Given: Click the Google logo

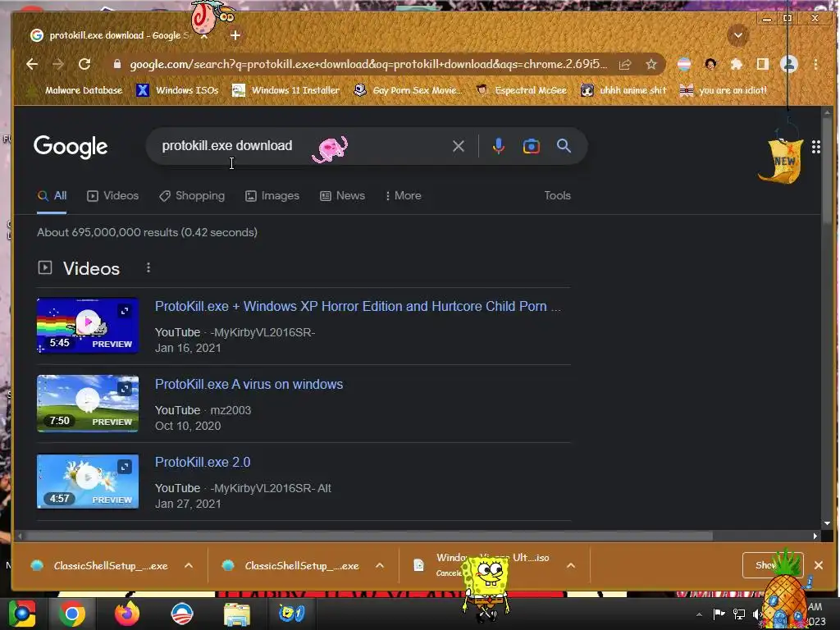Looking at the screenshot, I should click(x=71, y=146).
